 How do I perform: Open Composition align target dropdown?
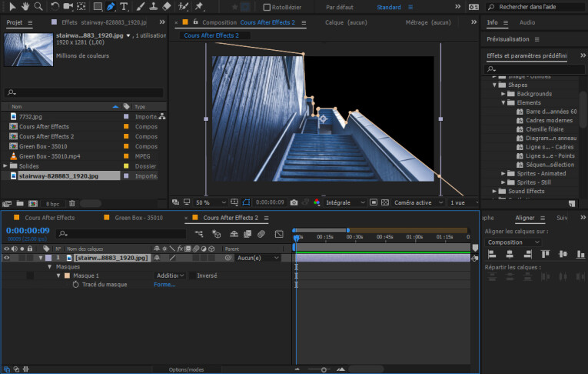(513, 242)
